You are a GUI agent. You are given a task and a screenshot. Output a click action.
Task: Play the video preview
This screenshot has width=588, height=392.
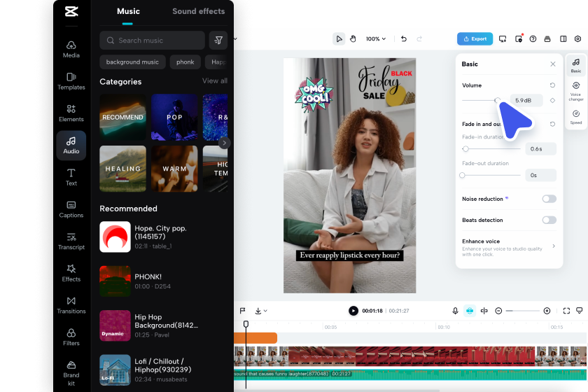[x=353, y=311]
